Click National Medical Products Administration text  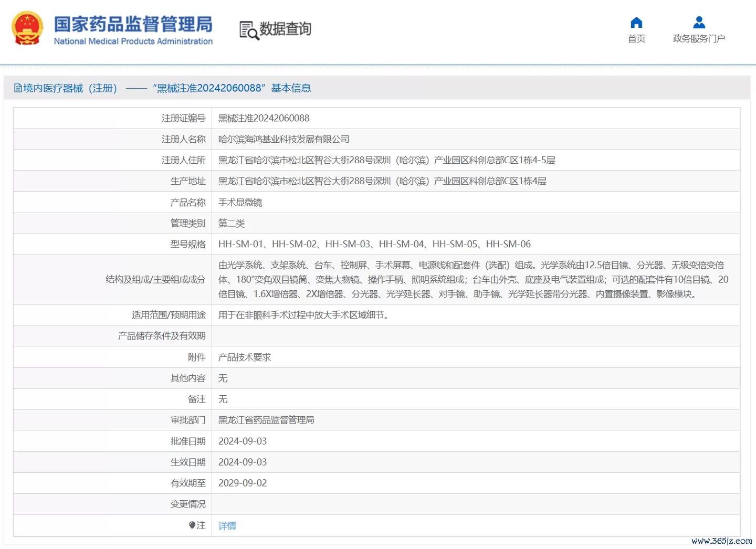133,41
